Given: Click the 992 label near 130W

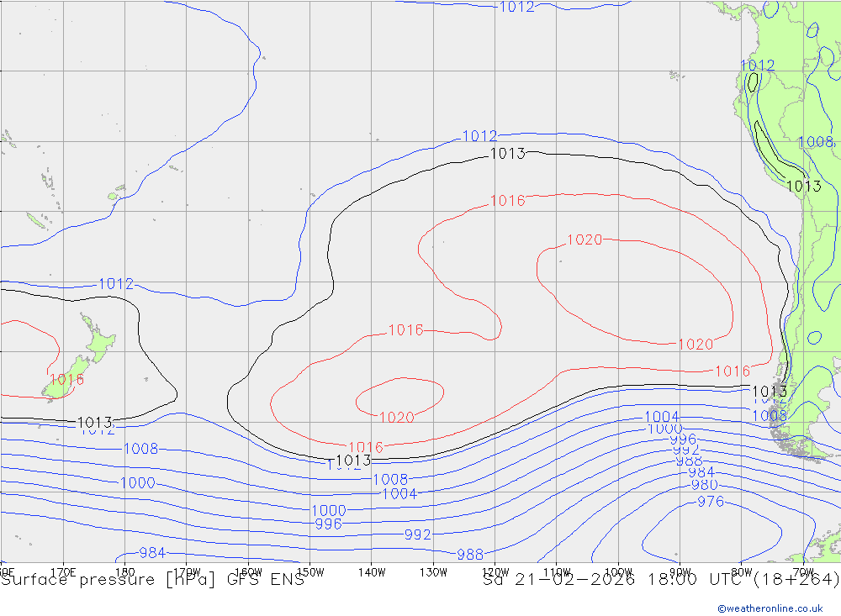Looking at the screenshot, I should [x=417, y=534].
